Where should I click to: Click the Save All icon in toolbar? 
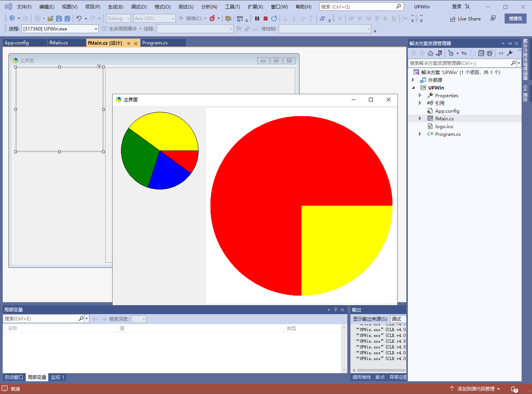point(67,19)
